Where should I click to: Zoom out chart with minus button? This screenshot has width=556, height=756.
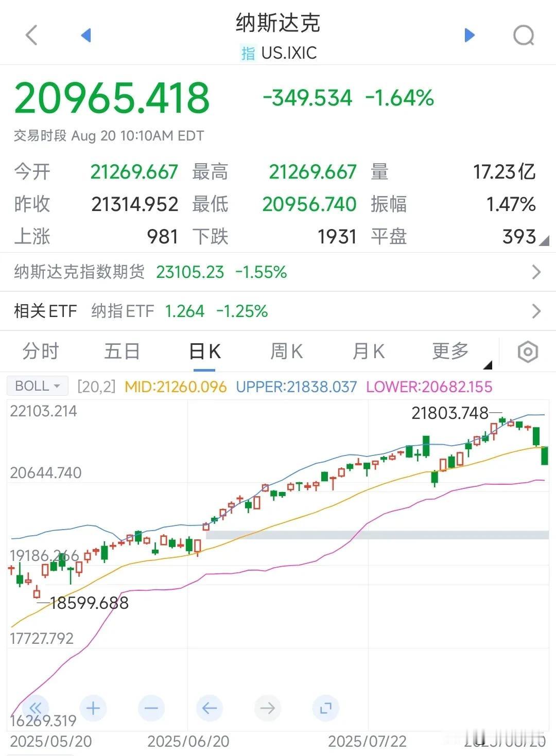151,708
